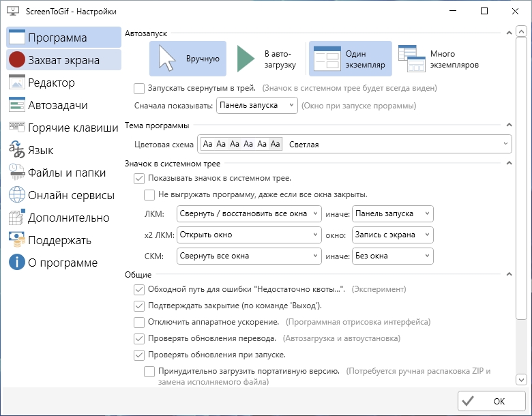Uncheck Проверять обновления при запуске
This screenshot has height=416, width=532.
139,355
